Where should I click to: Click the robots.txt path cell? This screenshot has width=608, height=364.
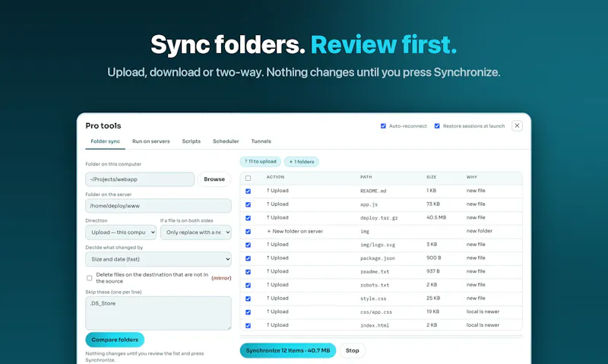pos(375,285)
